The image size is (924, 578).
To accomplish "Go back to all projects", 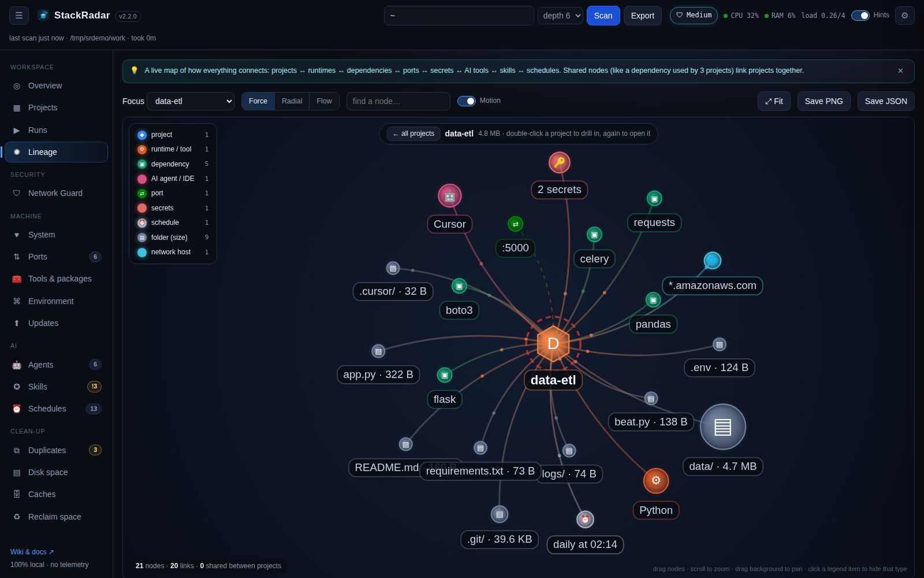I will [413, 134].
